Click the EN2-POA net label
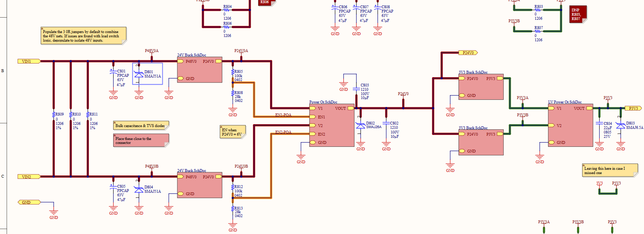The image size is (644, 234). click(283, 132)
